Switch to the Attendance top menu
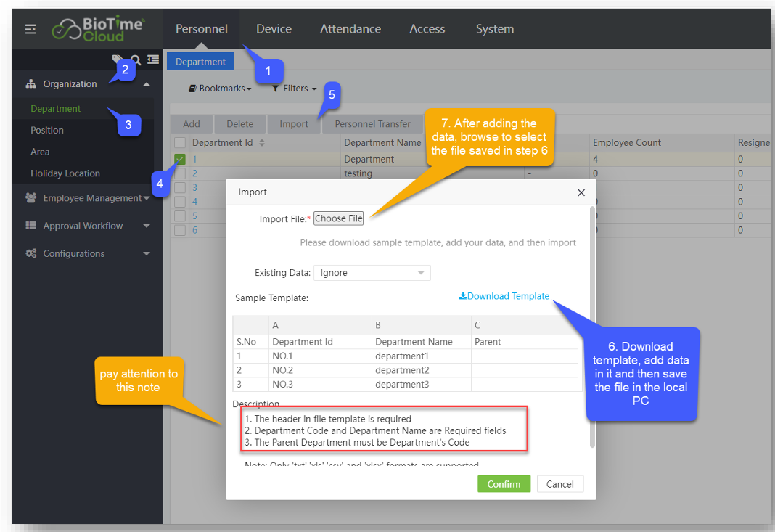775x532 pixels. (350, 29)
